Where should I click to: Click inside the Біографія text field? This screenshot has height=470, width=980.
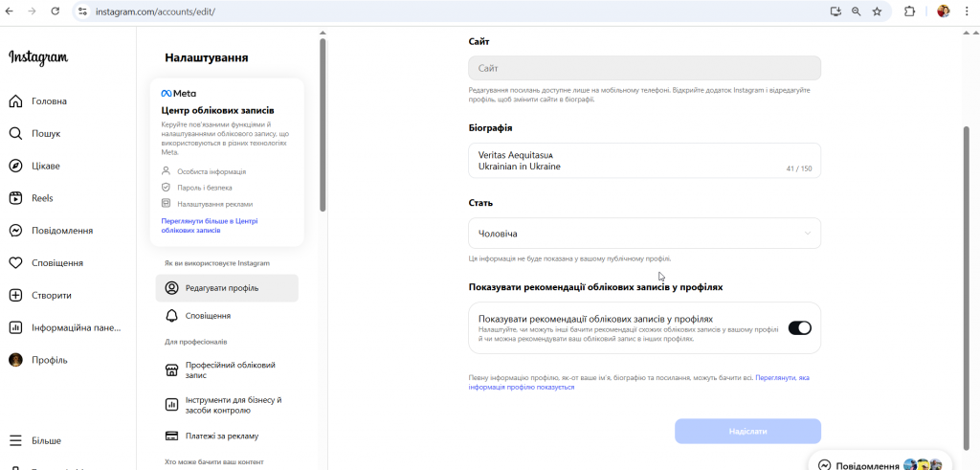[632, 160]
